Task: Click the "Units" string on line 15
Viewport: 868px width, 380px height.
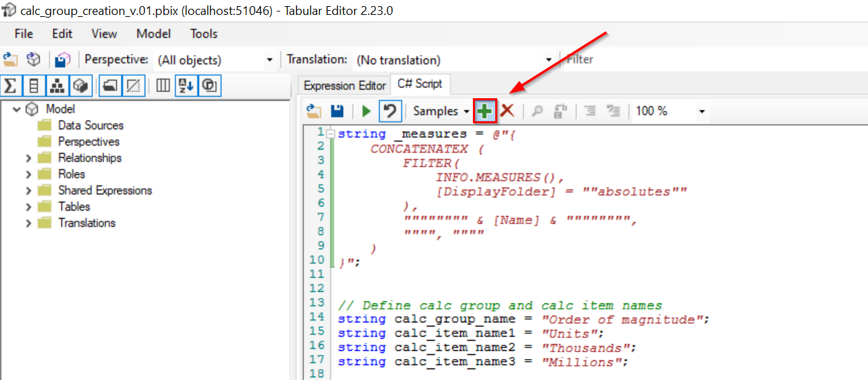Action: [570, 333]
